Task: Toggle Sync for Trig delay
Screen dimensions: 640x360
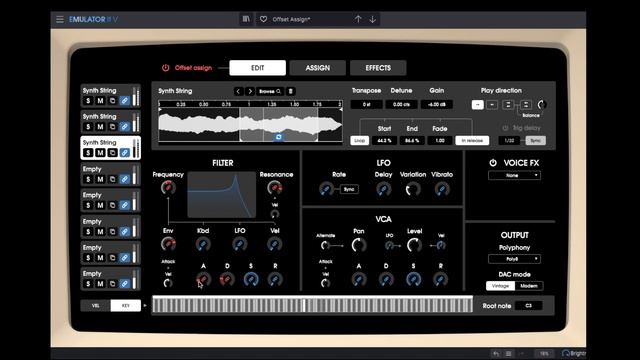Action: pos(536,140)
